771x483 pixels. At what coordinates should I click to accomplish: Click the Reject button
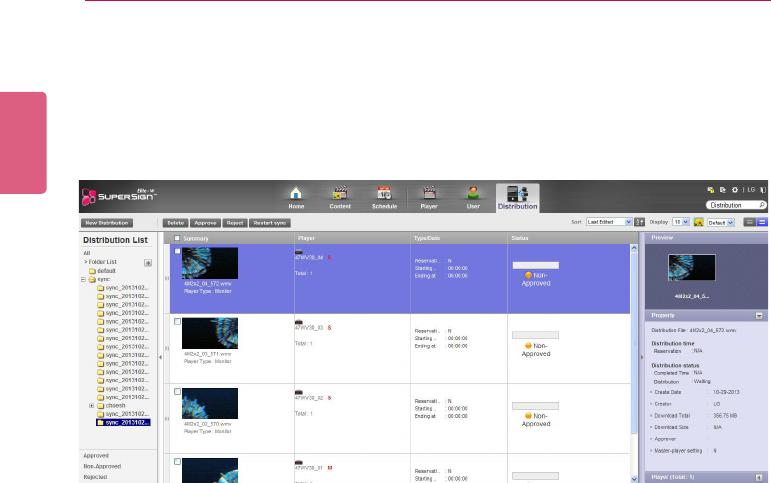235,223
